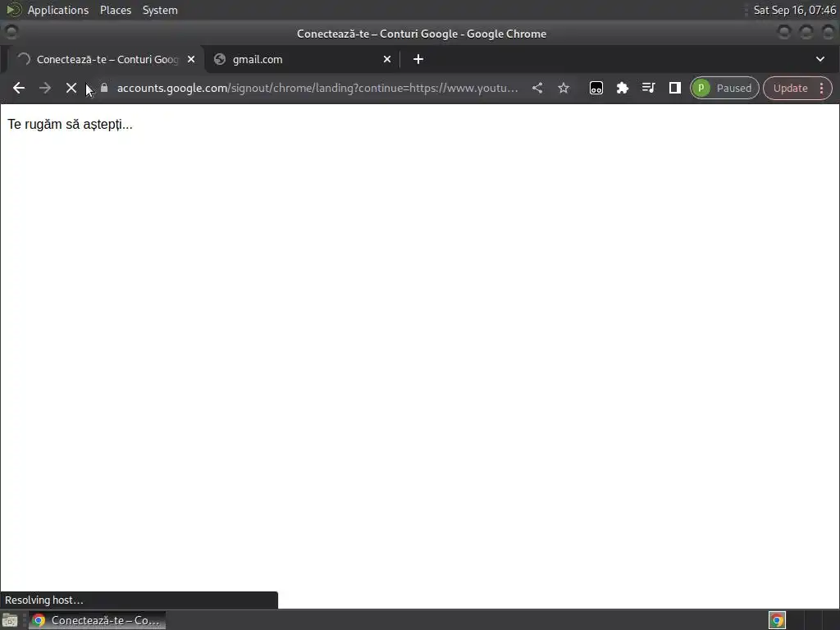Click the forward navigation arrow
The width and height of the screenshot is (840, 630).
(x=45, y=88)
